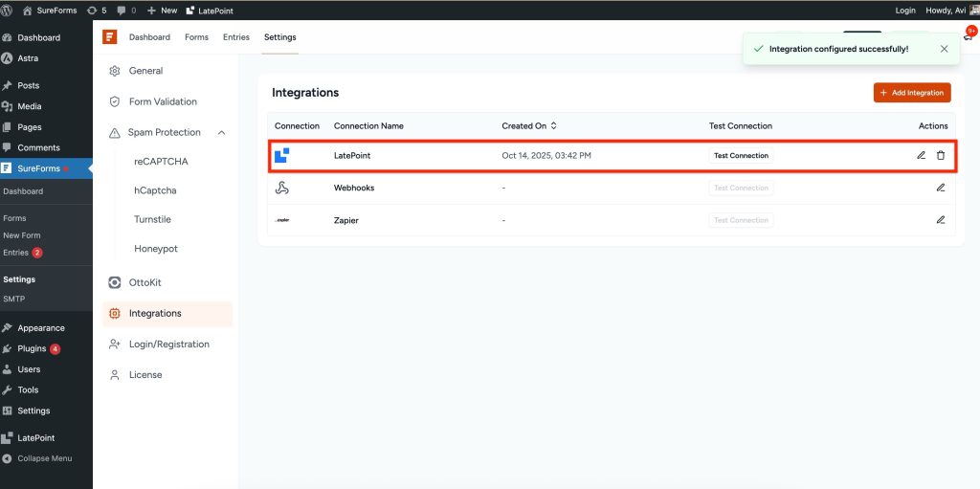The height and width of the screenshot is (489, 980).
Task: Click the plus New item in admin bar
Action: pos(162,10)
